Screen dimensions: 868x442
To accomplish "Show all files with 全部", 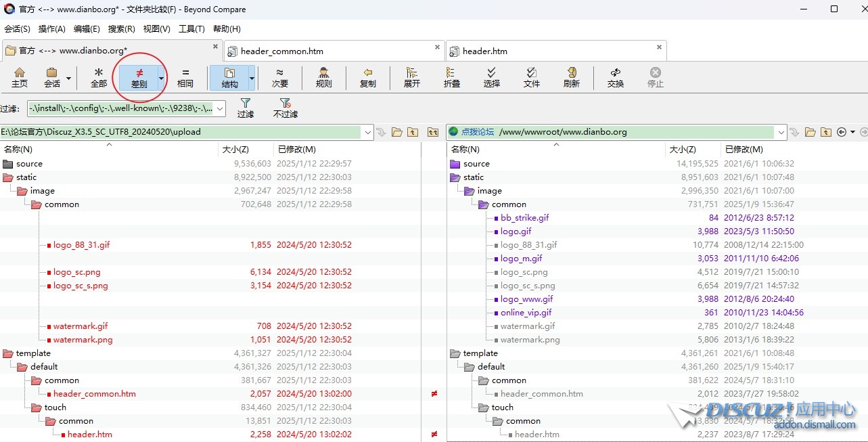I will click(x=99, y=77).
